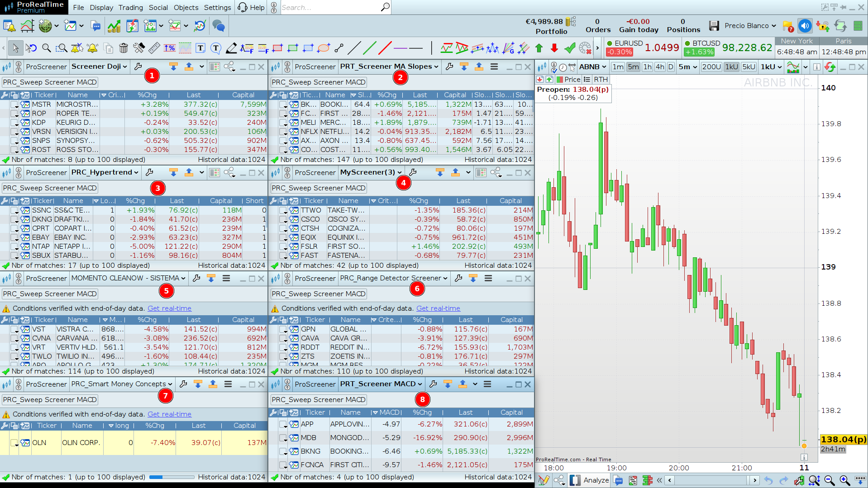
Task: Tick the checkbox for OLN row
Action: pos(14,443)
